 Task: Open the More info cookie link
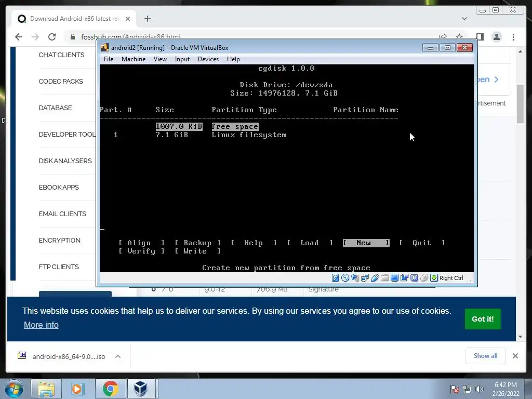pyautogui.click(x=41, y=325)
